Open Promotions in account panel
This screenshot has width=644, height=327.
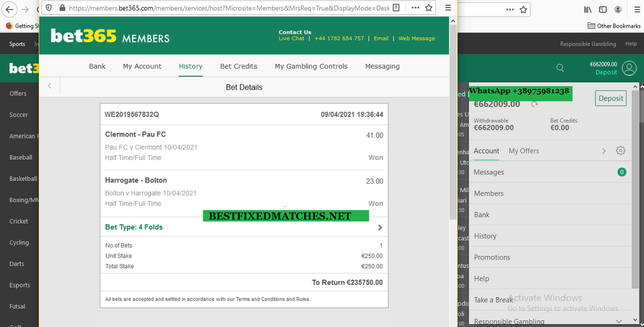[550, 257]
